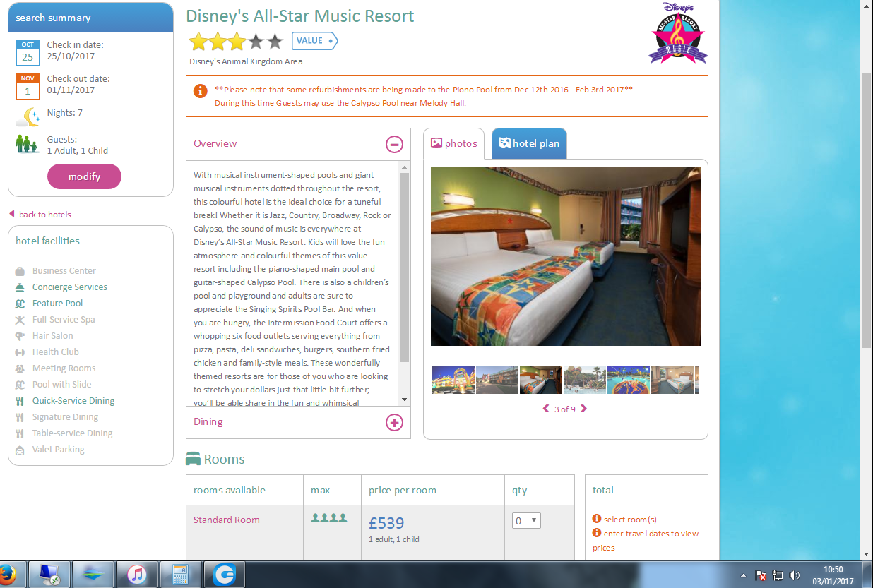Go to next photo with right arrow
The width and height of the screenshot is (873, 588).
coord(583,409)
